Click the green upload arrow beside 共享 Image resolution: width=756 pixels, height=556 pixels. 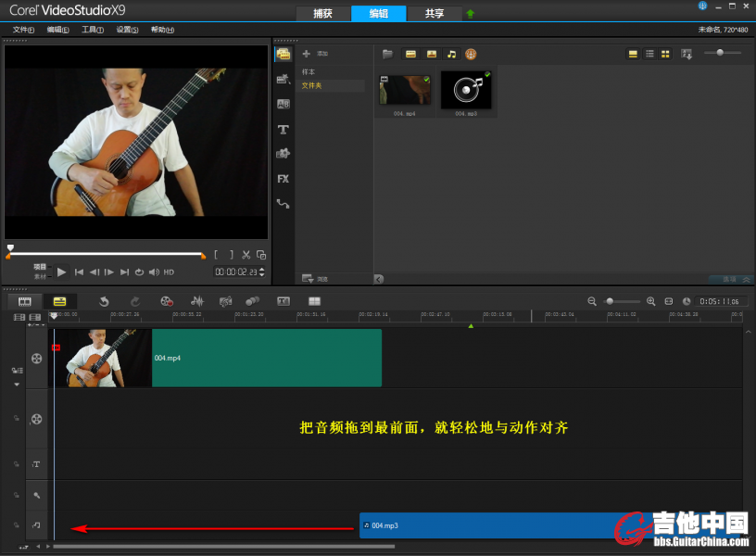pos(471,14)
